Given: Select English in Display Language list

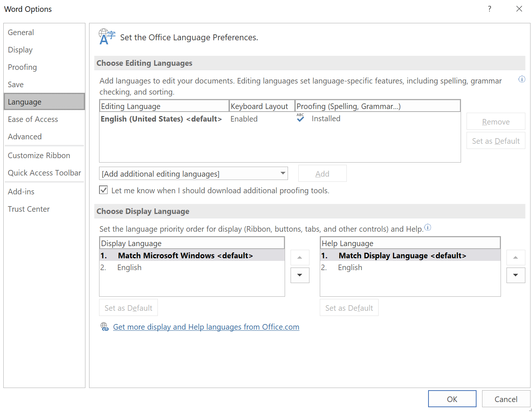Looking at the screenshot, I should click(192, 268).
